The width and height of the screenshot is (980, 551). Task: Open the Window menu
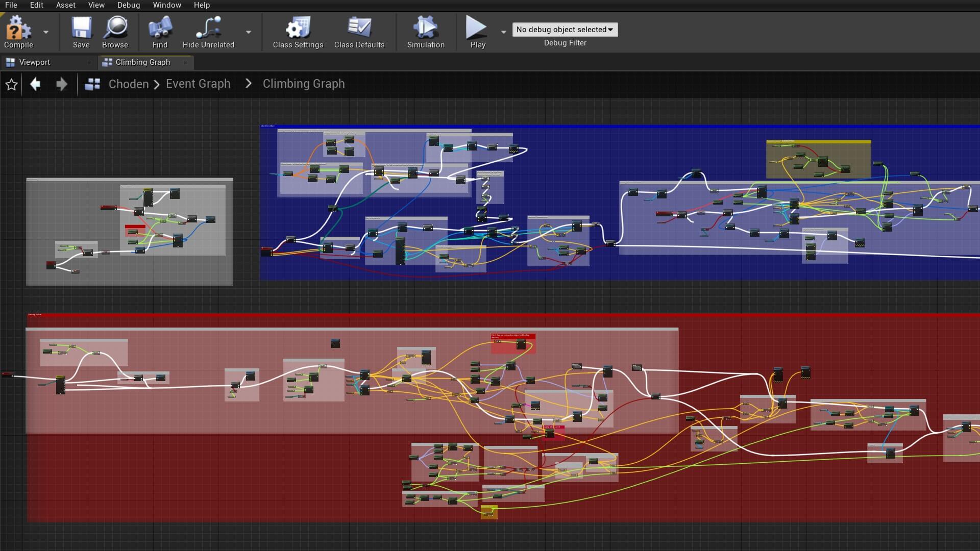pyautogui.click(x=167, y=5)
